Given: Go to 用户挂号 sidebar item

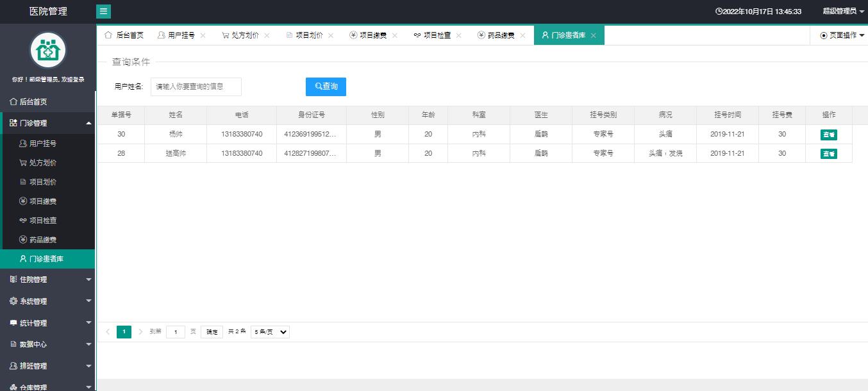Looking at the screenshot, I should coord(43,144).
